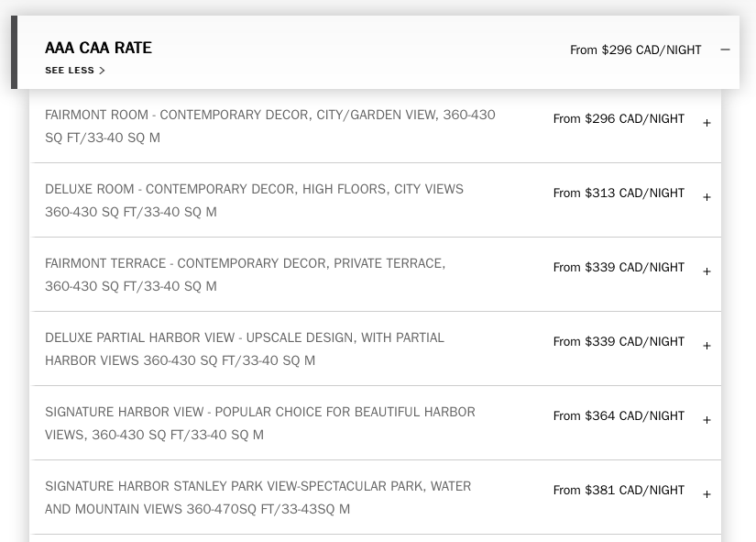756x542 pixels.
Task: Collapse the AAA CAA Rate section minus icon
Action: (725, 50)
